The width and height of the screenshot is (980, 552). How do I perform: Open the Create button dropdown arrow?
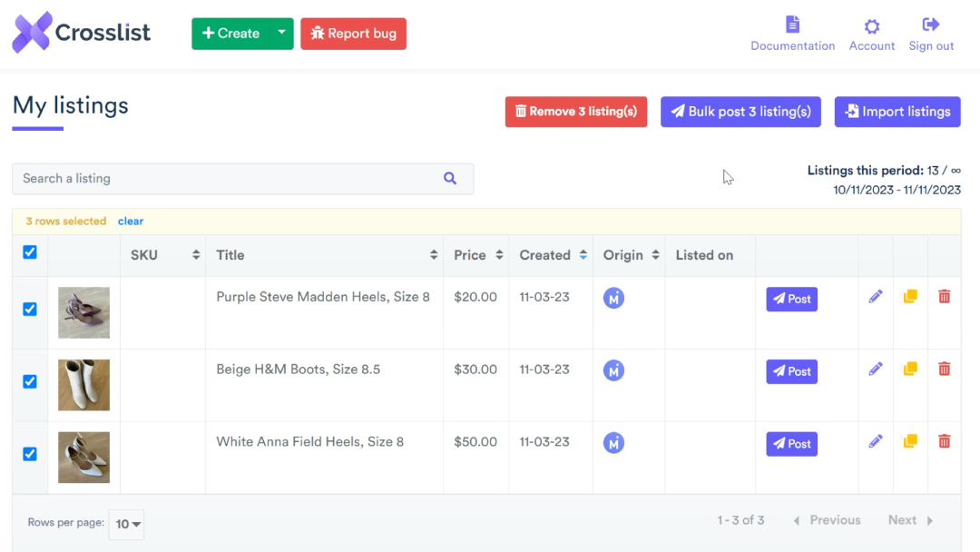281,33
